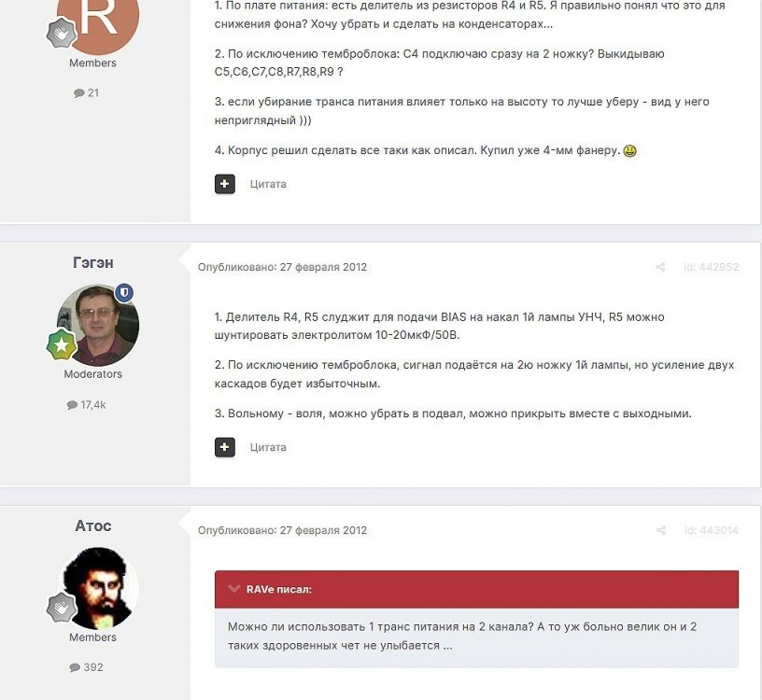Click the multi-quote plus icon in the top post

[x=224, y=184]
